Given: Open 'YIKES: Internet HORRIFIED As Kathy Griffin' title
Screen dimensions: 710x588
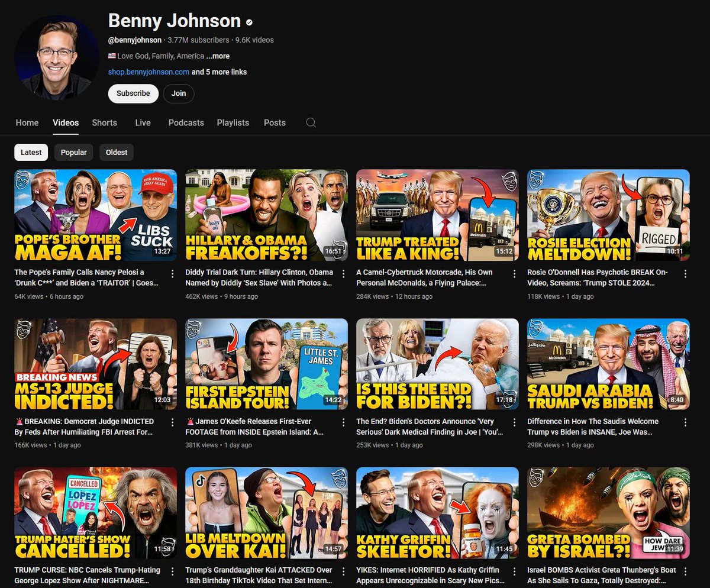Looking at the screenshot, I should (430, 576).
